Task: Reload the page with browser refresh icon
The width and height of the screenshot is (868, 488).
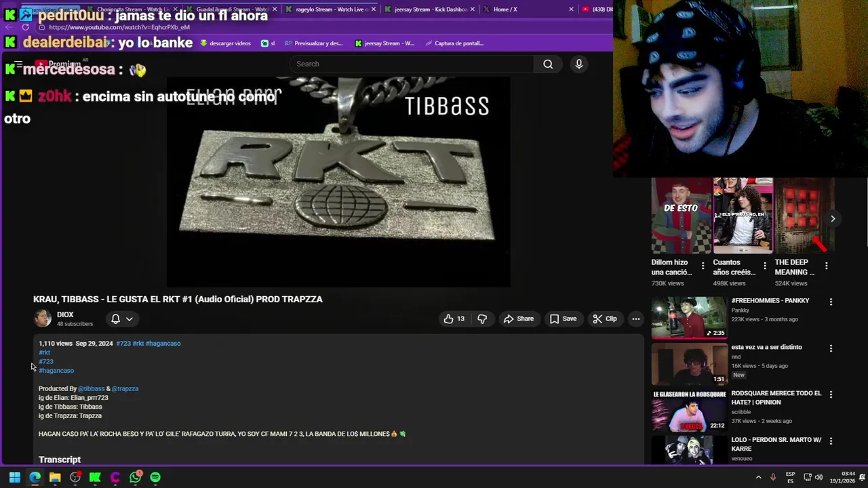Action: pyautogui.click(x=25, y=27)
